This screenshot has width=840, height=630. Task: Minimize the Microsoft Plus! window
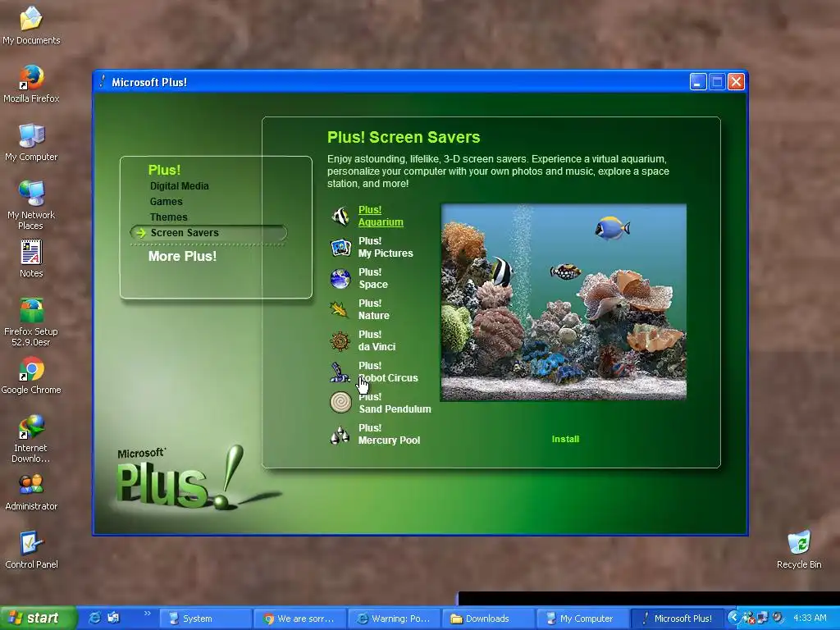[x=697, y=82]
